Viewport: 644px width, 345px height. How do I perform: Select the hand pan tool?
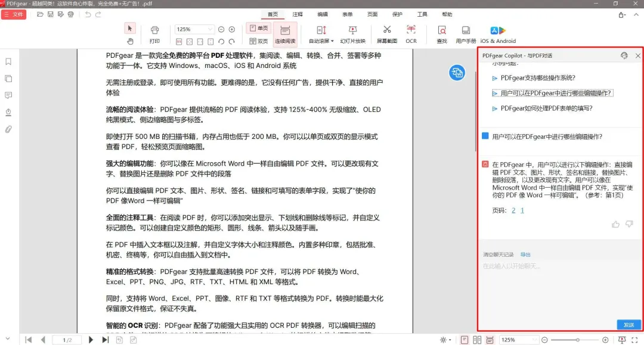pyautogui.click(x=130, y=41)
